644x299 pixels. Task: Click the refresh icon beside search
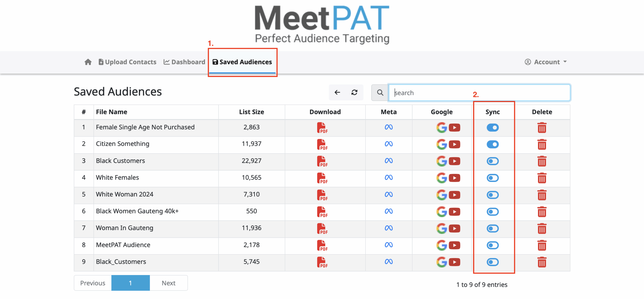[354, 93]
